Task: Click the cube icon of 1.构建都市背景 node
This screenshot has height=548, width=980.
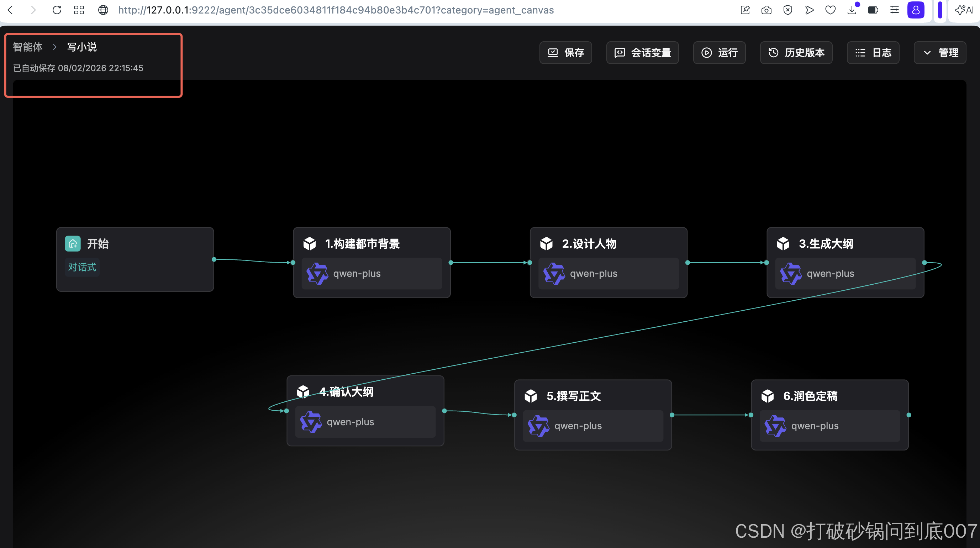Action: (310, 243)
